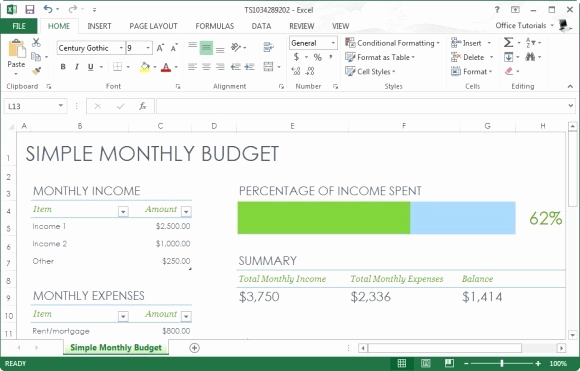
Task: Switch to the VIEW tab
Action: click(x=340, y=26)
